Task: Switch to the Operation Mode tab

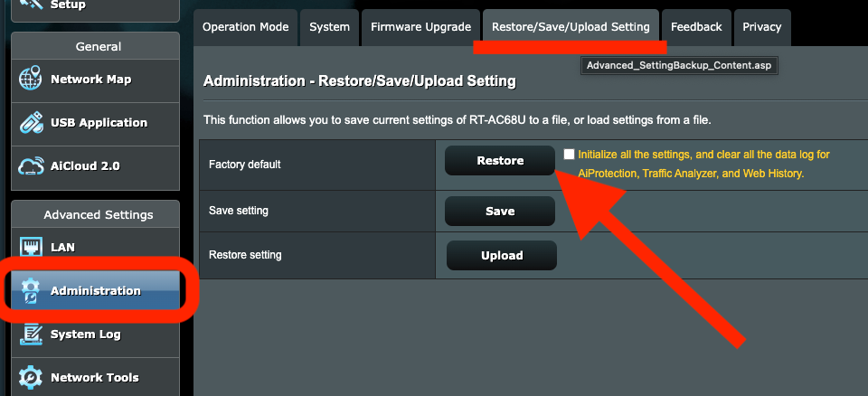Action: point(246,27)
